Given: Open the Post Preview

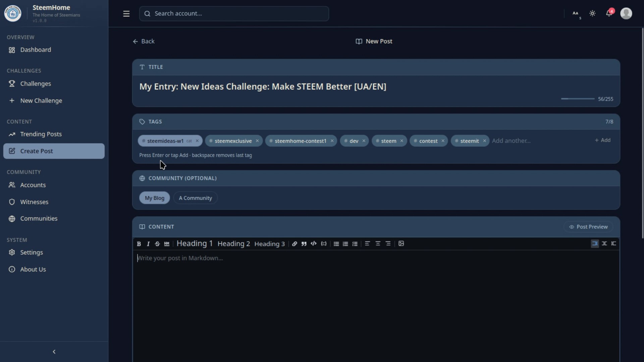Looking at the screenshot, I should coord(588,227).
